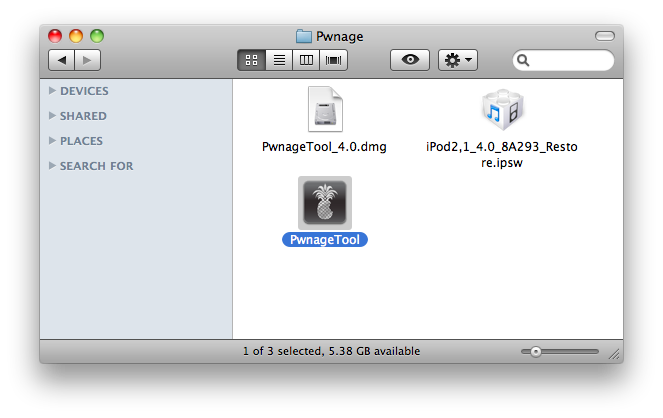This screenshot has width=663, height=418.
Task: Minimize the window with yellow button
Action: (76, 36)
